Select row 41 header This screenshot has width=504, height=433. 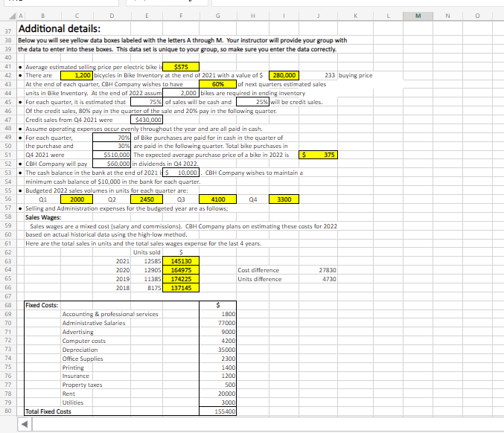[x=8, y=66]
